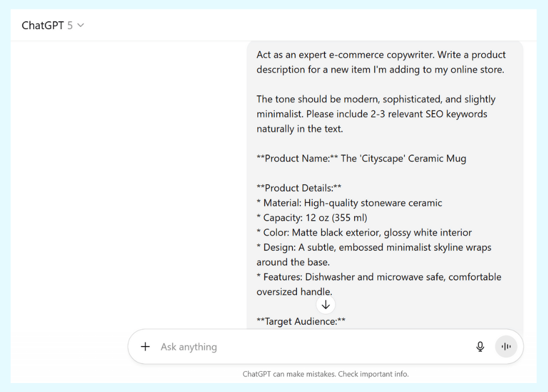This screenshot has height=392, width=548.
Task: Click the Product Name 'Cityscape' Ceramic Mug line
Action: [361, 158]
